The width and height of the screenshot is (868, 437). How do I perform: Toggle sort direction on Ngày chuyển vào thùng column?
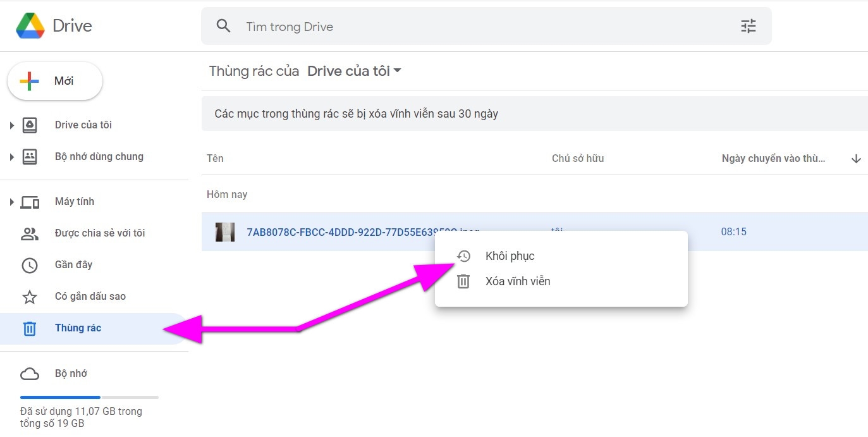coord(855,159)
